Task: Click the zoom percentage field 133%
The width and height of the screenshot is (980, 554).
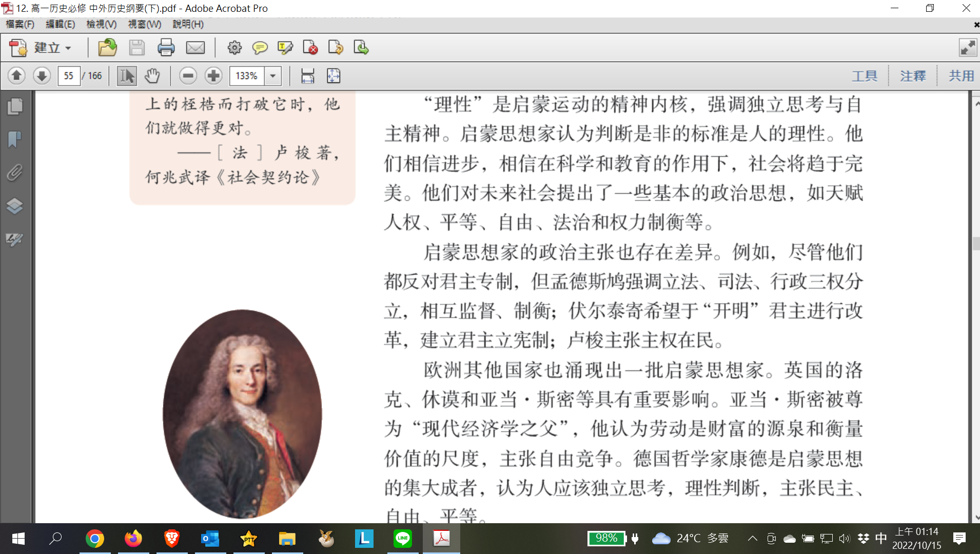Action: (x=247, y=76)
